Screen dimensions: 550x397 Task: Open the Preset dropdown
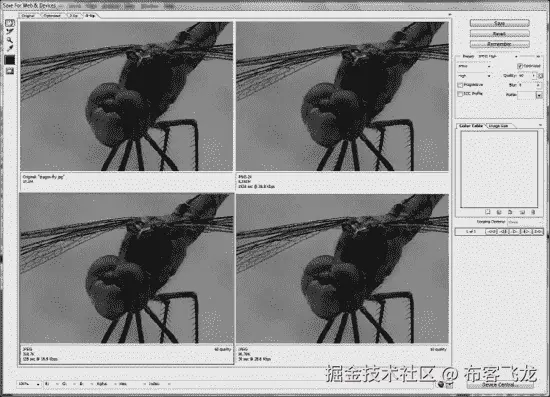coord(498,56)
